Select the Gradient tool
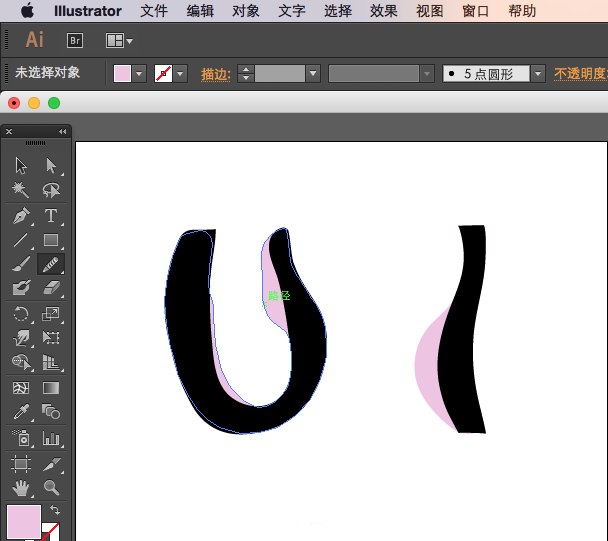 [x=51, y=388]
